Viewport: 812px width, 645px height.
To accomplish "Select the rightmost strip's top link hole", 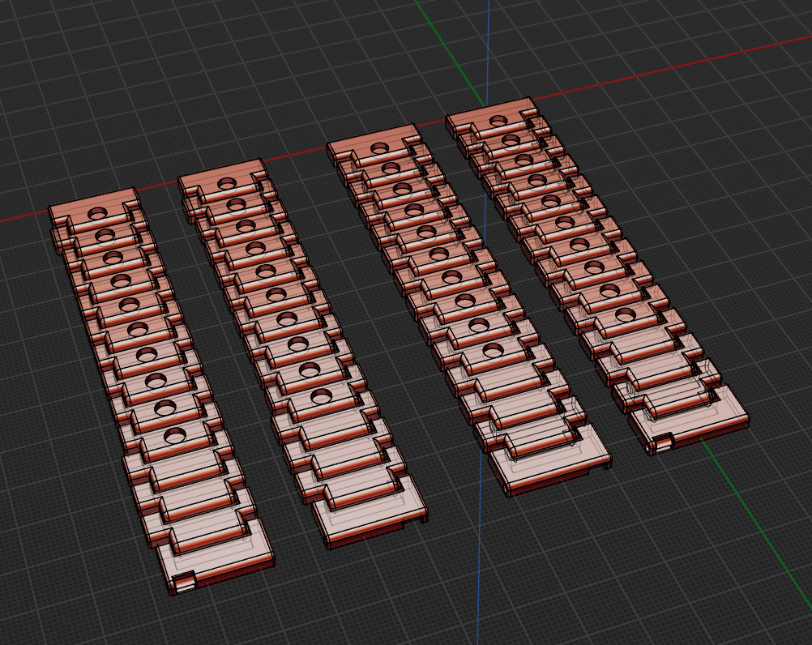I will tap(498, 121).
